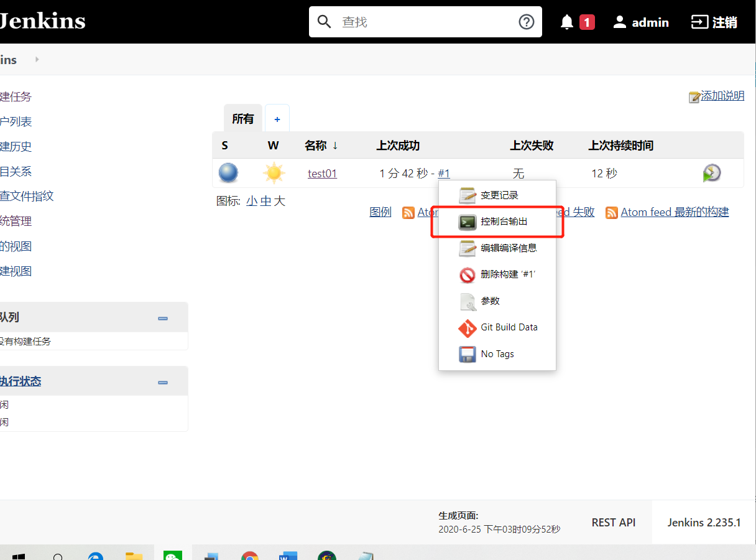
Task: Click the floppy disk icon of No Tags
Action: 468,354
